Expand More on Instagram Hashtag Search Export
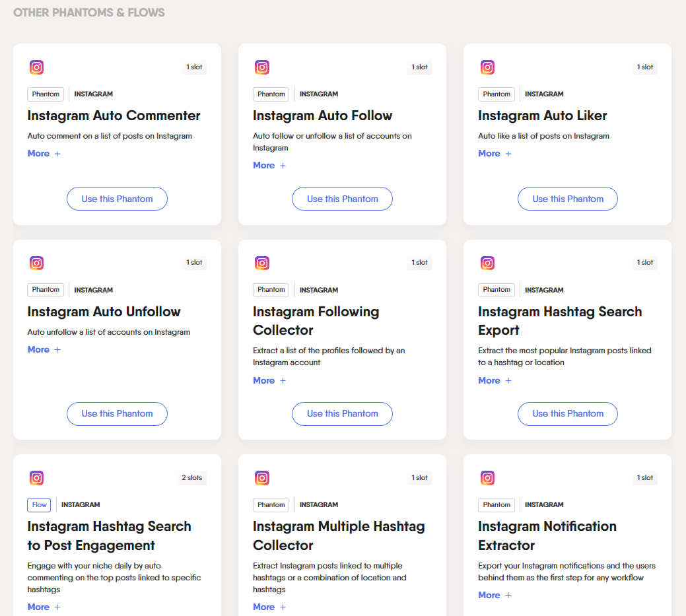The image size is (686, 616). click(495, 380)
